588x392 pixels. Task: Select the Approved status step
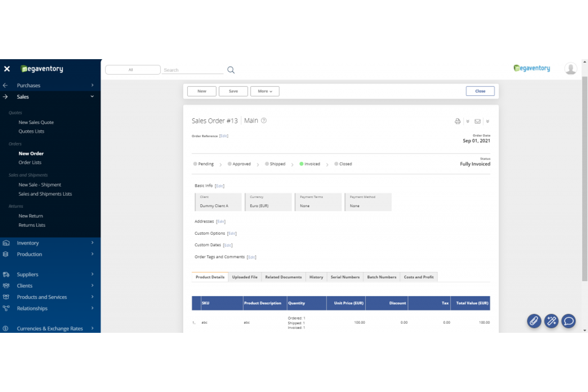coord(239,164)
